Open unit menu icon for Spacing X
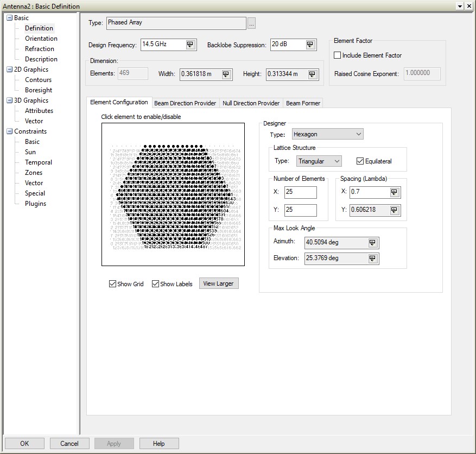 (394, 192)
